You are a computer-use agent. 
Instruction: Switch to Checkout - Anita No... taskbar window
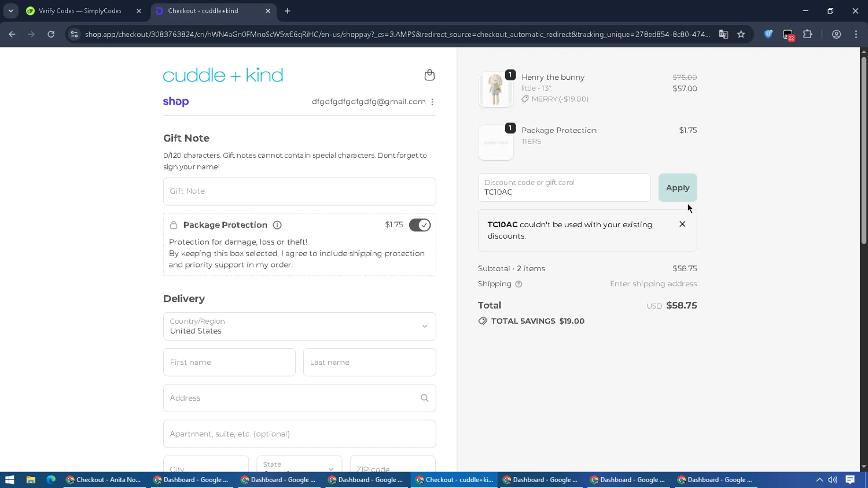click(104, 479)
